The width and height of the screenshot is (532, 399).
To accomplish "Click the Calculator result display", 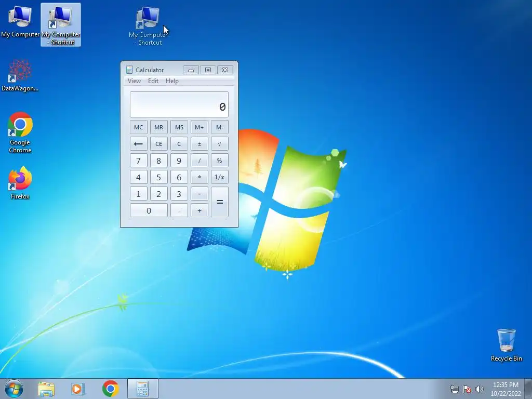I will [x=179, y=104].
